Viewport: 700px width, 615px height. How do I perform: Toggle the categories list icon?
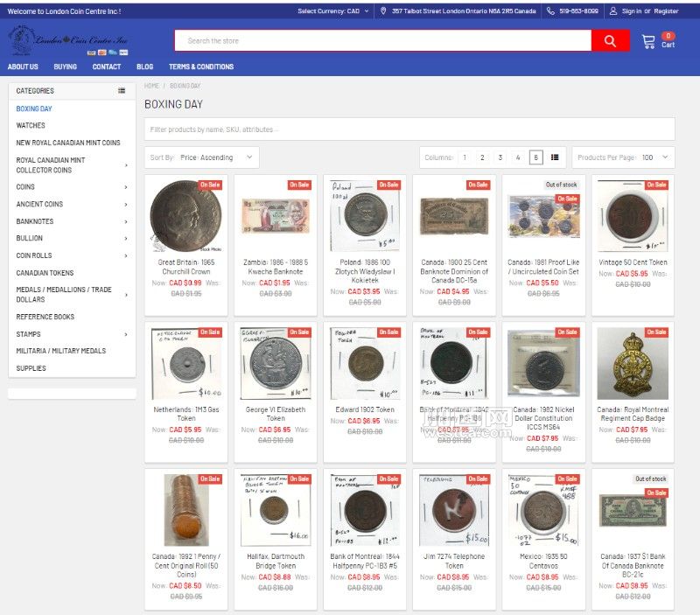pos(122,91)
